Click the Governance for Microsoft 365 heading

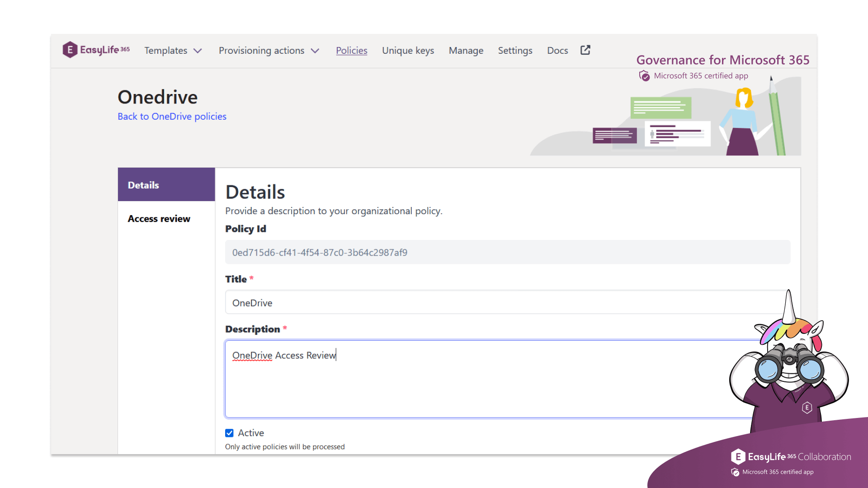click(722, 60)
